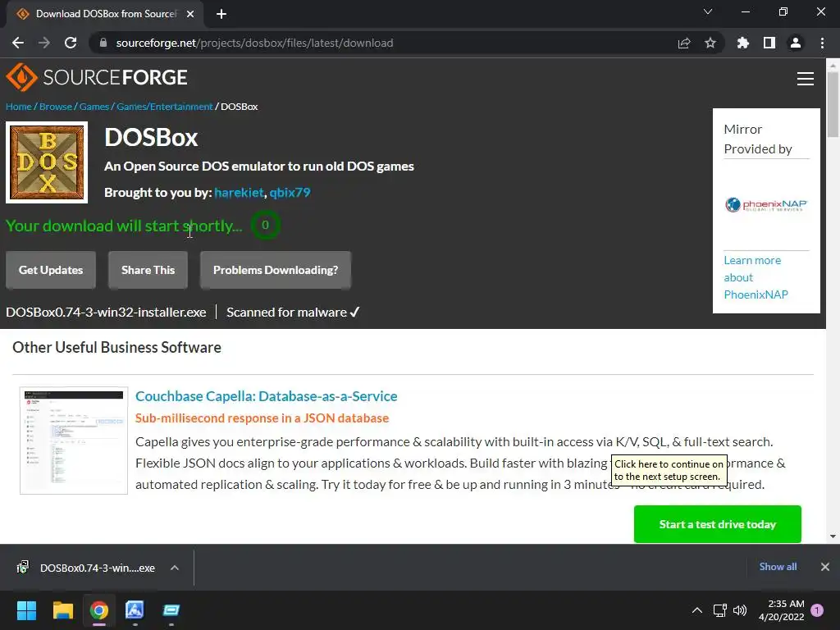This screenshot has height=630, width=840.
Task: Click the phoenixNAP mirror logo
Action: point(766,204)
